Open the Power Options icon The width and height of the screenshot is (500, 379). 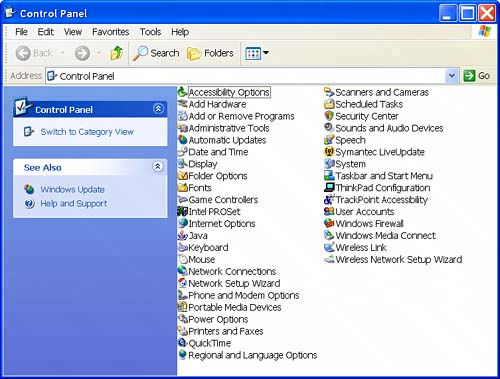(x=183, y=319)
